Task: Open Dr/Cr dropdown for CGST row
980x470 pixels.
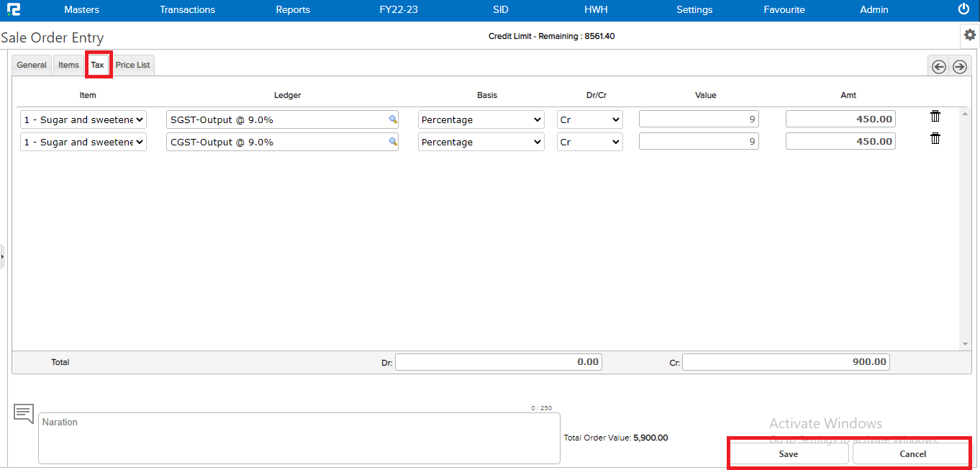Action: tap(589, 142)
